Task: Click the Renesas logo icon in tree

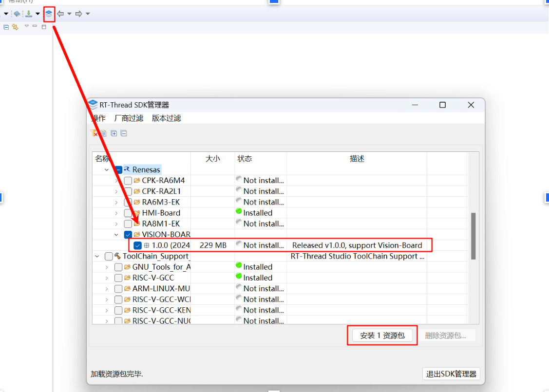Action: tap(127, 169)
